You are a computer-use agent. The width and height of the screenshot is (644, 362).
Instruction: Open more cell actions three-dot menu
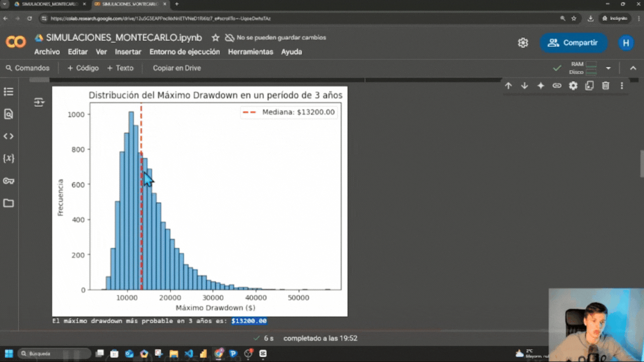click(x=622, y=86)
